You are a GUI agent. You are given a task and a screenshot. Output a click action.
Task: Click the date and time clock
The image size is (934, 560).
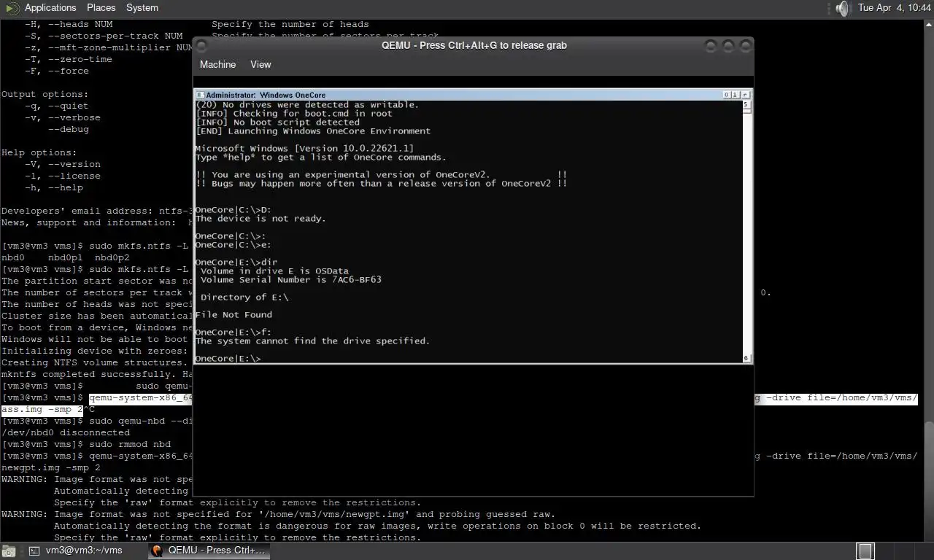pos(895,7)
